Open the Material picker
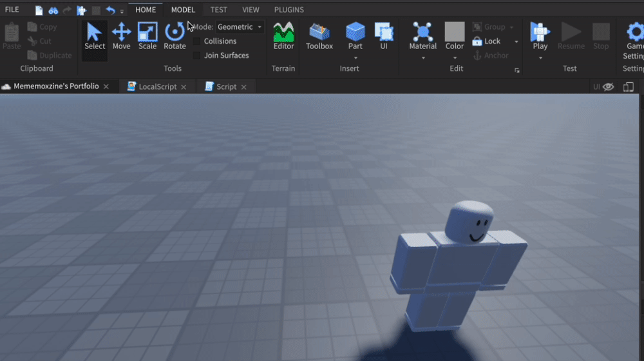Screen dimensions: 644x361 click(422, 35)
